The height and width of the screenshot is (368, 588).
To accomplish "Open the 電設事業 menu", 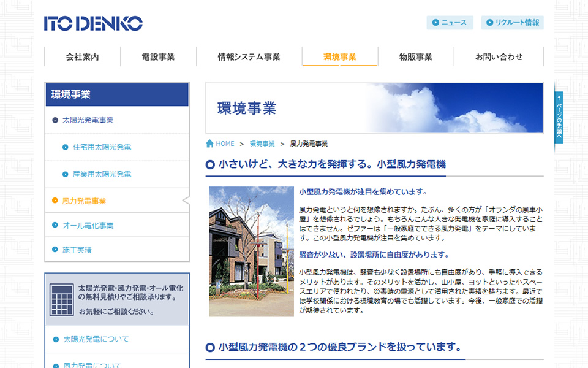I will (x=158, y=56).
